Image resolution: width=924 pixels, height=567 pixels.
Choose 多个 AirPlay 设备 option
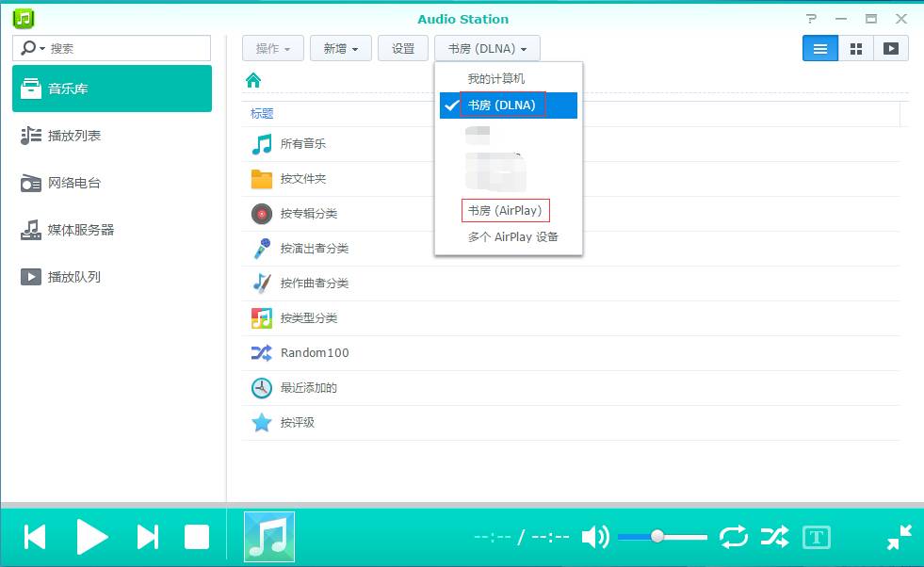point(509,237)
